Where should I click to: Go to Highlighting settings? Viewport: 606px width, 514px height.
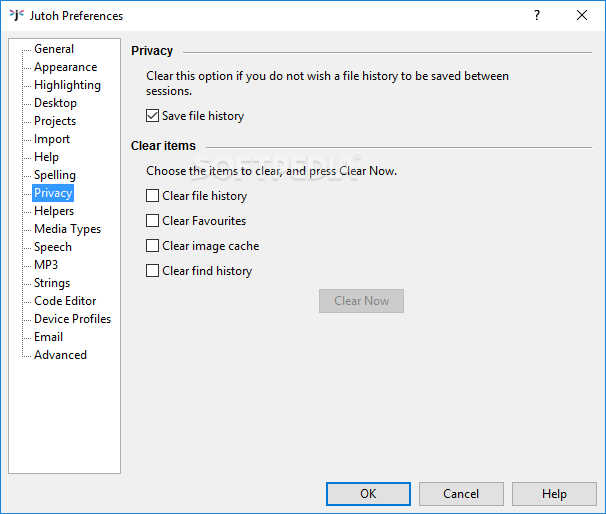tap(67, 85)
